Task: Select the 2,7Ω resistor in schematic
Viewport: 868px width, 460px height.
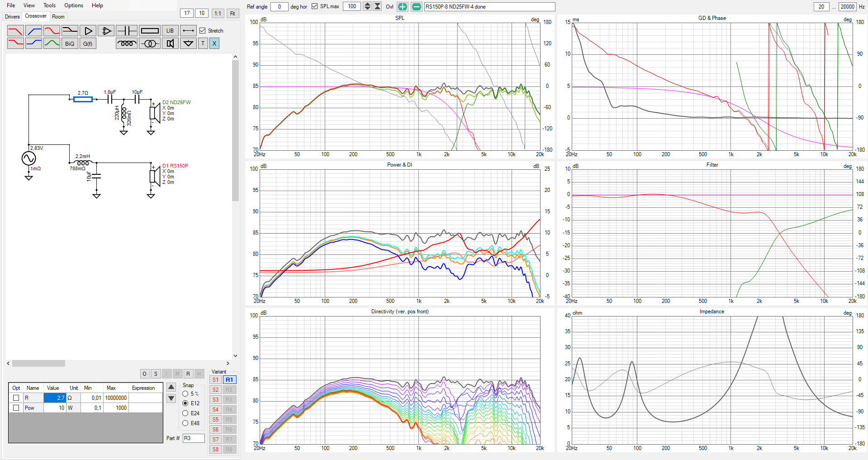Action: [x=83, y=99]
